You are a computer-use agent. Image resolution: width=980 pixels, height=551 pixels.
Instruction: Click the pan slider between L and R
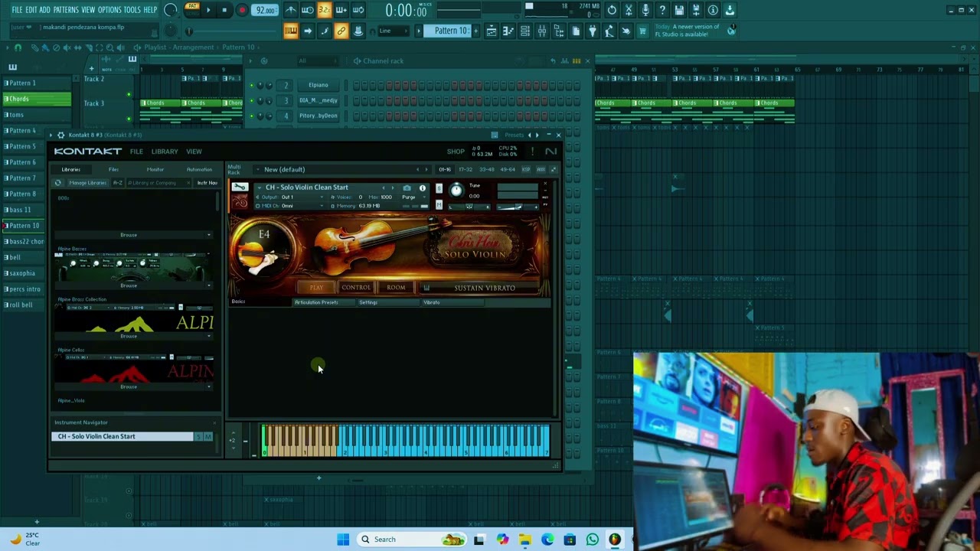pyautogui.click(x=471, y=207)
